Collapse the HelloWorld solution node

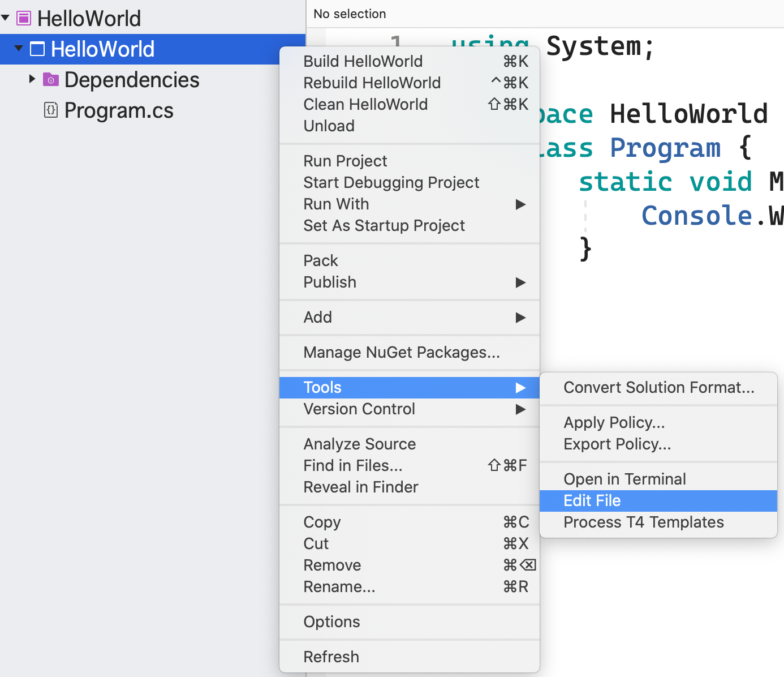[6, 18]
